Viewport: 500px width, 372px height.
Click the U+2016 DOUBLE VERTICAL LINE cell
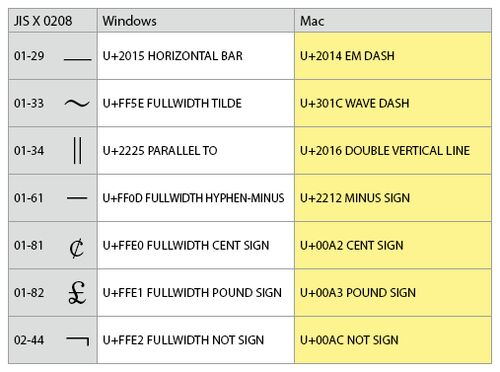pyautogui.click(x=393, y=151)
